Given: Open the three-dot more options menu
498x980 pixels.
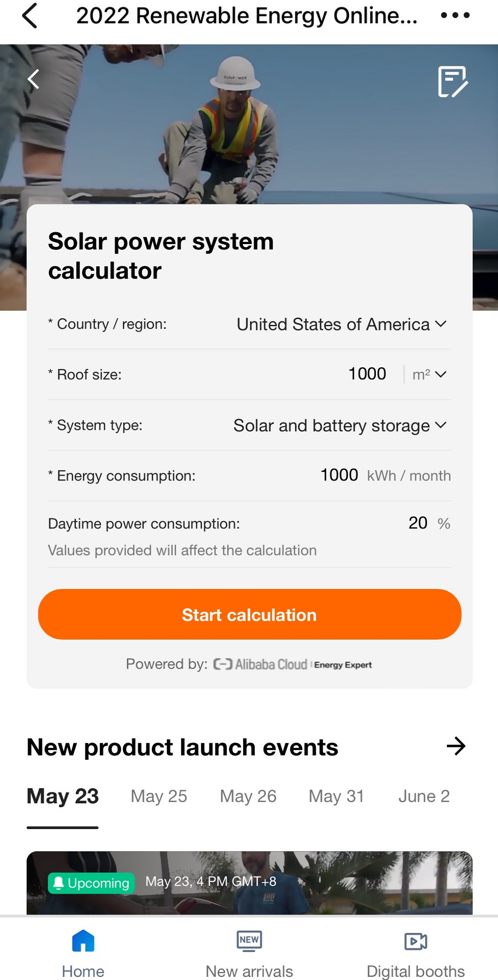Looking at the screenshot, I should tap(455, 16).
